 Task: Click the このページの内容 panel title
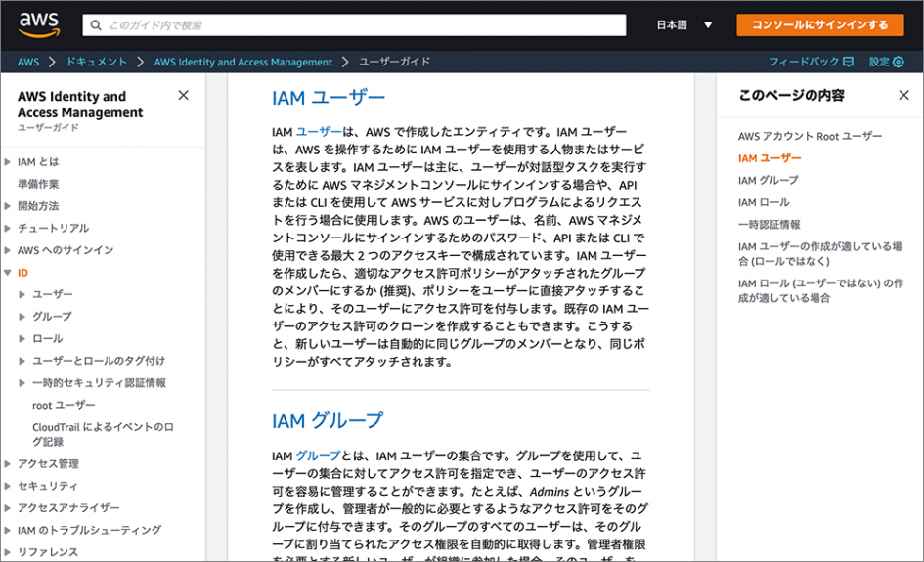pyautogui.click(x=791, y=95)
